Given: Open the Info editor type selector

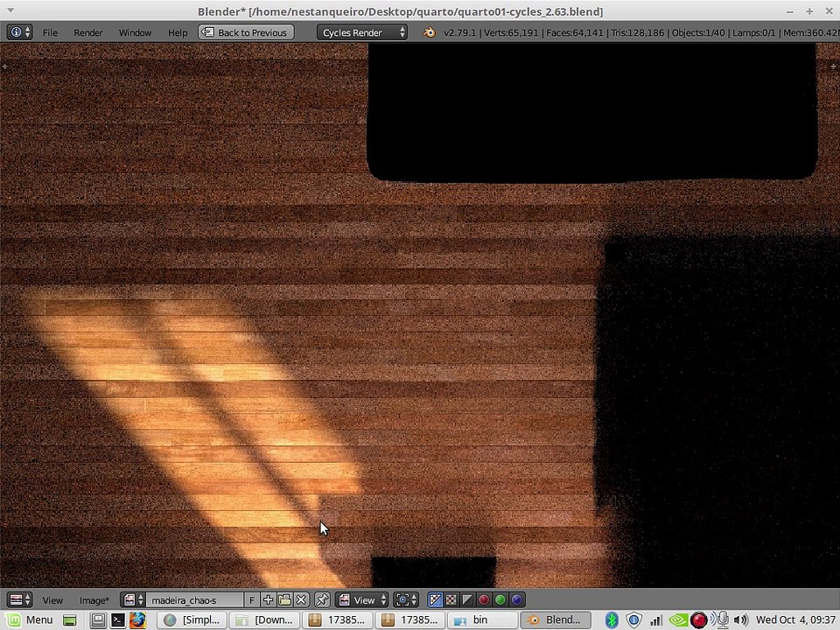Looking at the screenshot, I should tap(19, 32).
